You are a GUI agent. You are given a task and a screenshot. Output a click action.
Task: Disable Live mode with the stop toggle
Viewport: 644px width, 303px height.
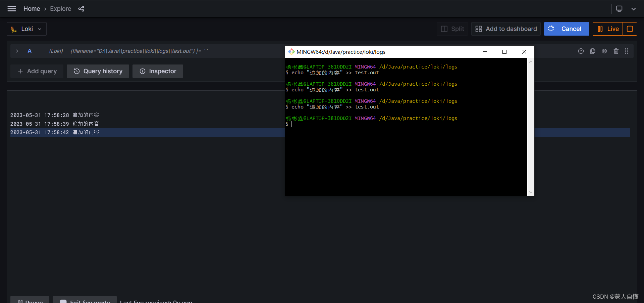pyautogui.click(x=630, y=29)
